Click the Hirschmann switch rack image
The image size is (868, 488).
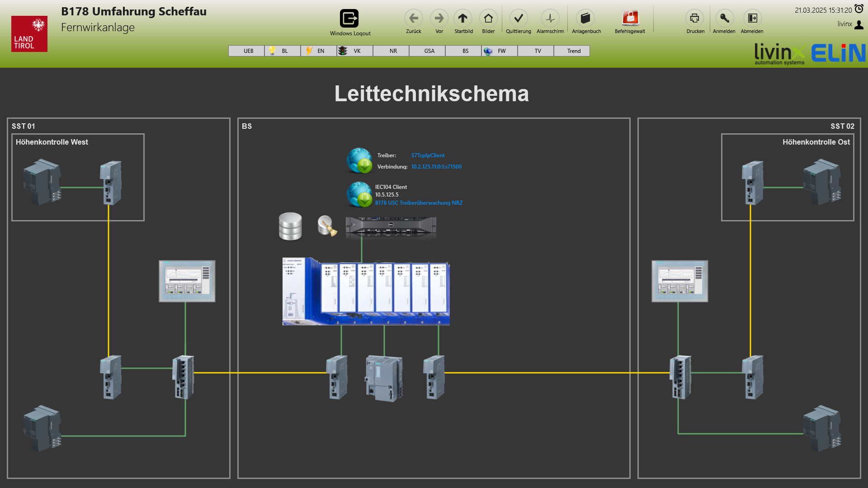(x=366, y=291)
